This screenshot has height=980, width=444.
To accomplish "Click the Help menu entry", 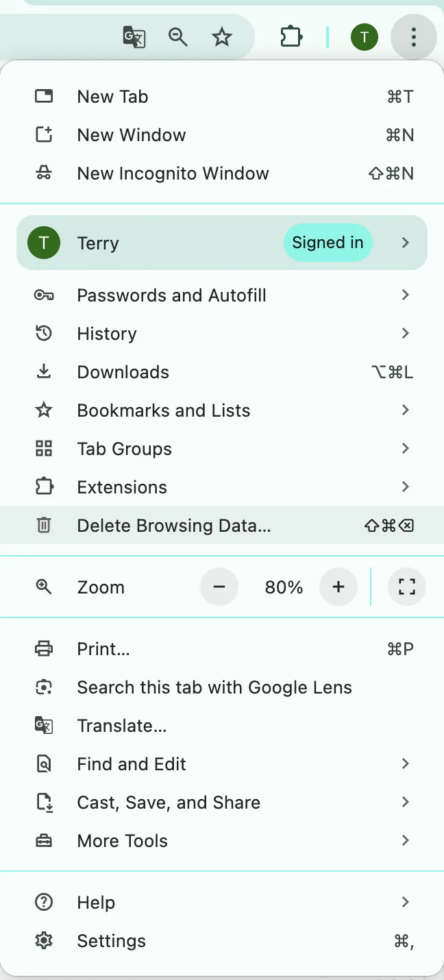I will click(x=95, y=902).
